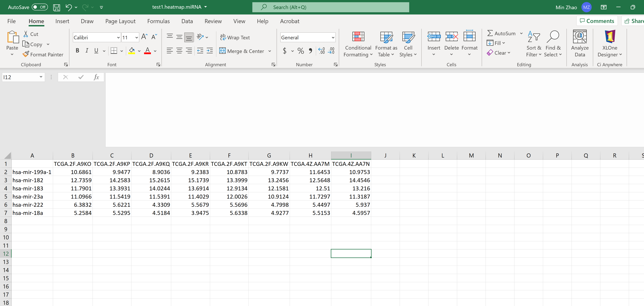
Task: Click the Orientation text-angle icon
Action: pyautogui.click(x=200, y=37)
